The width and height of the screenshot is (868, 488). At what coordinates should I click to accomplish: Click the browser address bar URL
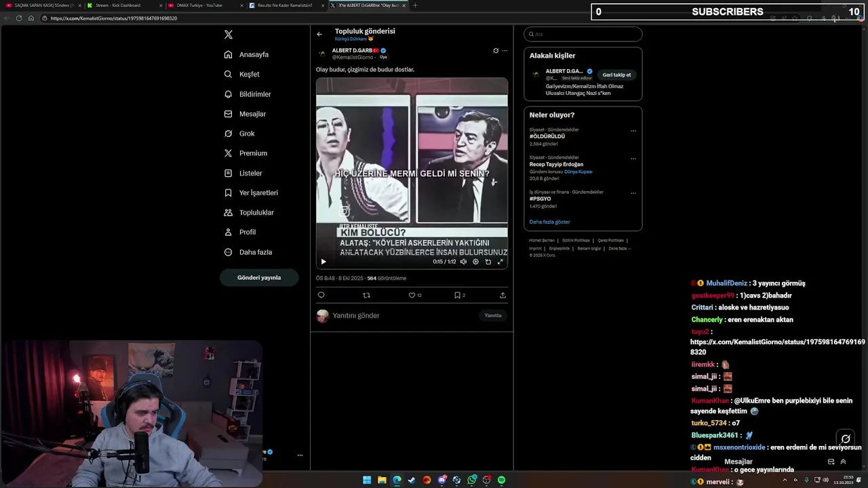pyautogui.click(x=114, y=18)
